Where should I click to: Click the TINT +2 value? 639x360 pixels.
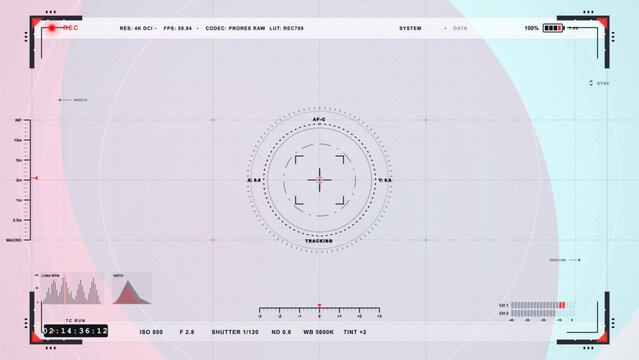(355, 332)
